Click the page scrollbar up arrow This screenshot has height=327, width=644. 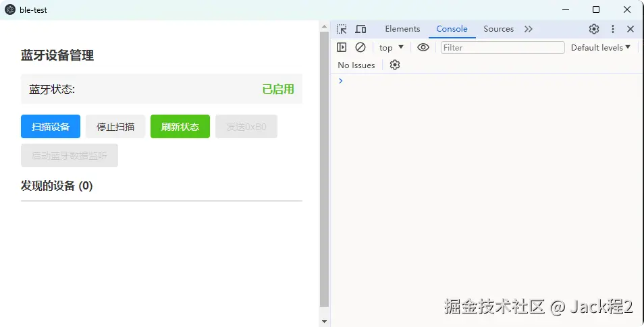pos(325,26)
